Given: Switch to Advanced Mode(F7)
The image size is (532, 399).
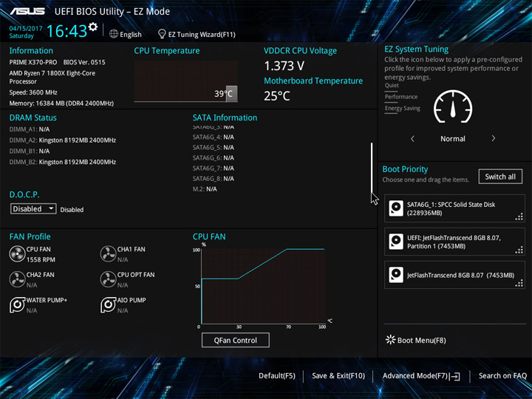Looking at the screenshot, I should 421,376.
